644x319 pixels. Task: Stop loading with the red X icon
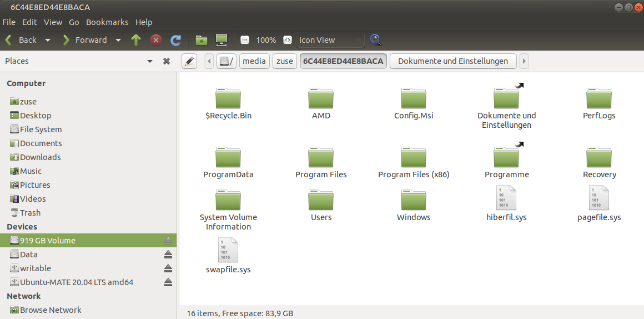(x=155, y=40)
